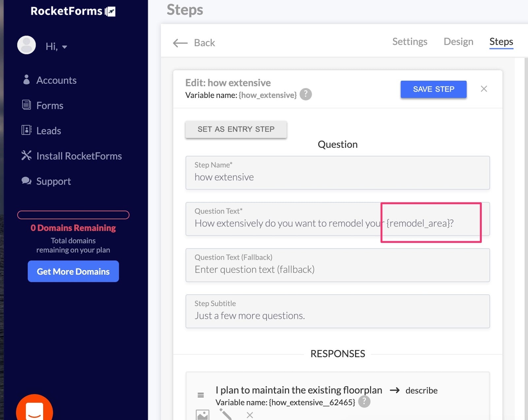The height and width of the screenshot is (420, 528).
Task: Open Support via the chat bubble icon
Action: point(26,180)
